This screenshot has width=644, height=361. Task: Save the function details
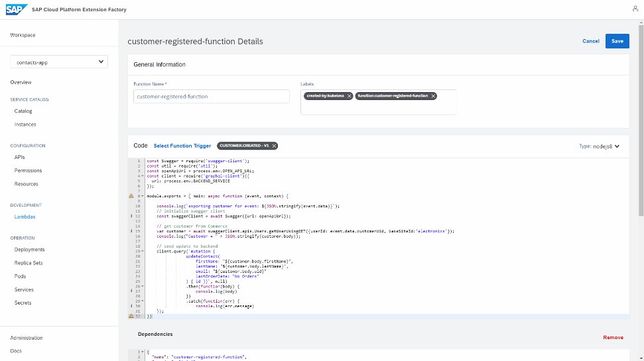617,41
